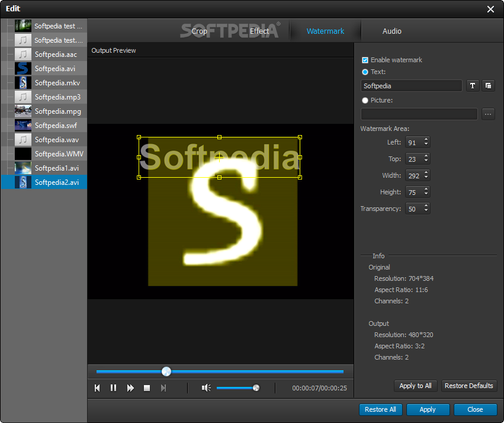Pause the video playback
The width and height of the screenshot is (504, 423).
click(x=113, y=388)
